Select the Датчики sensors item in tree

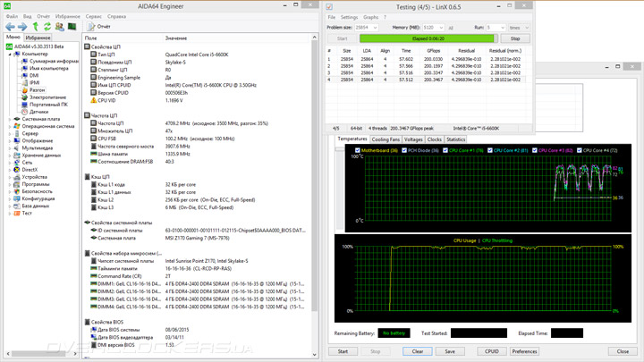pyautogui.click(x=38, y=112)
